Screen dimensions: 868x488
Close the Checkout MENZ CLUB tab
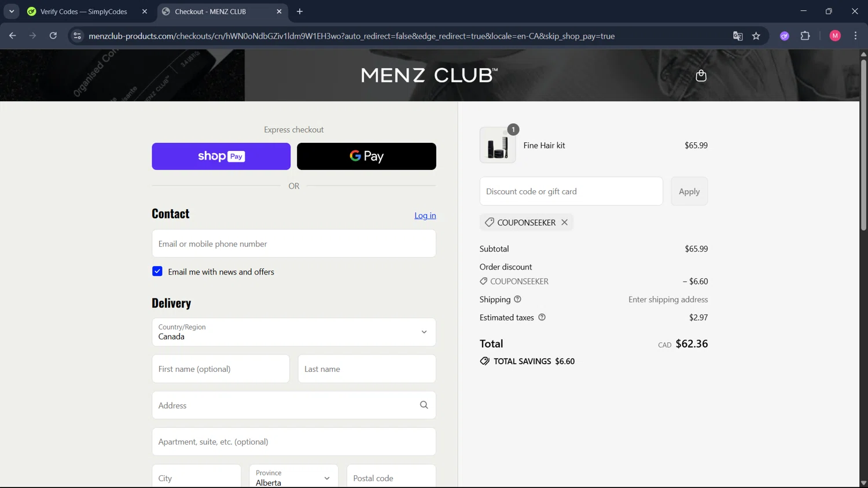coord(279,12)
